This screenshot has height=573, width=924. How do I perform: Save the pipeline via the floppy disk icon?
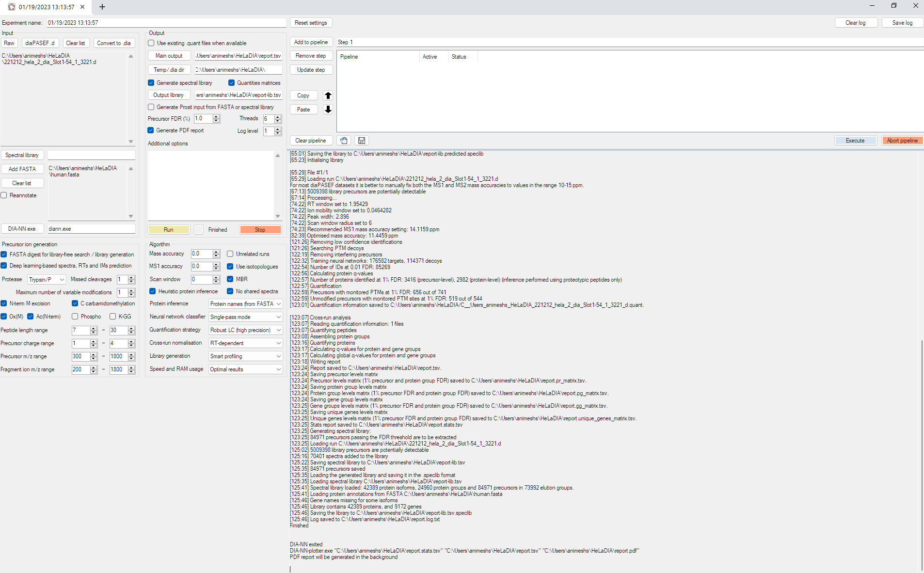(x=361, y=141)
